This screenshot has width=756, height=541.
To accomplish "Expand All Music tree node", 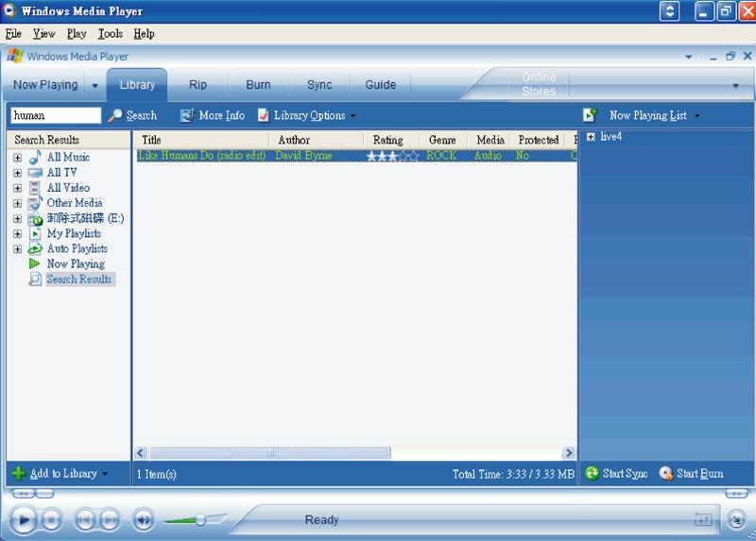I will (x=17, y=158).
